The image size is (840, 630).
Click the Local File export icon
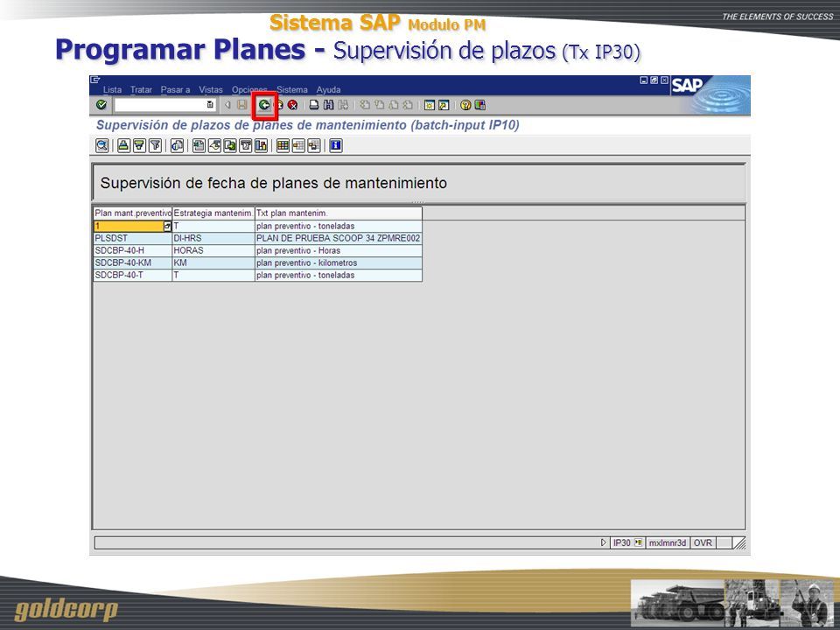230,145
